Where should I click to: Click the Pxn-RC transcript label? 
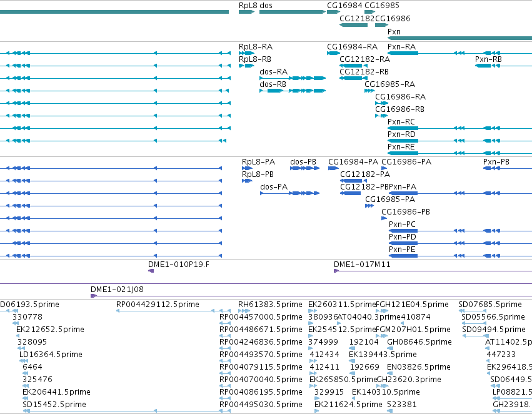click(401, 121)
